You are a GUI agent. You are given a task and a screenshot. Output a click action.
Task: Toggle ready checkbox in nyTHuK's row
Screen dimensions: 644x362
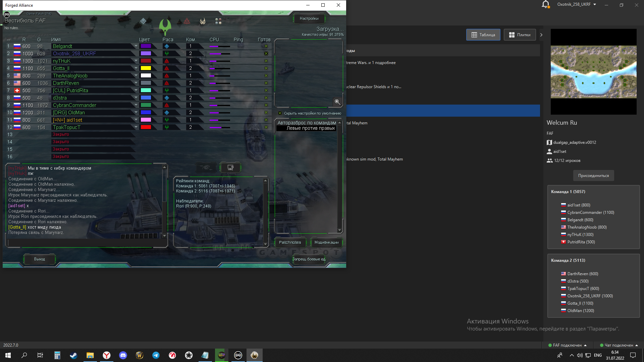[x=266, y=61]
